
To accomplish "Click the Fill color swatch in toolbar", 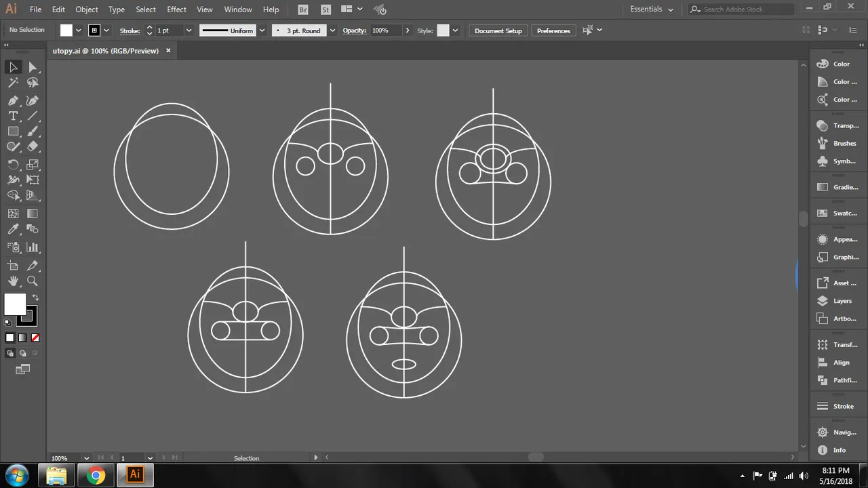I will [15, 305].
